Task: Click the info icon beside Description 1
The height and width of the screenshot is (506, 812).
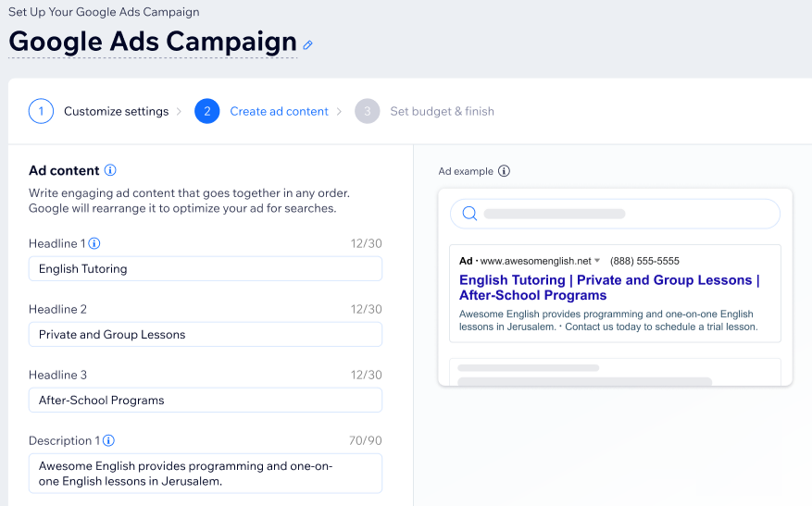Action: tap(109, 440)
